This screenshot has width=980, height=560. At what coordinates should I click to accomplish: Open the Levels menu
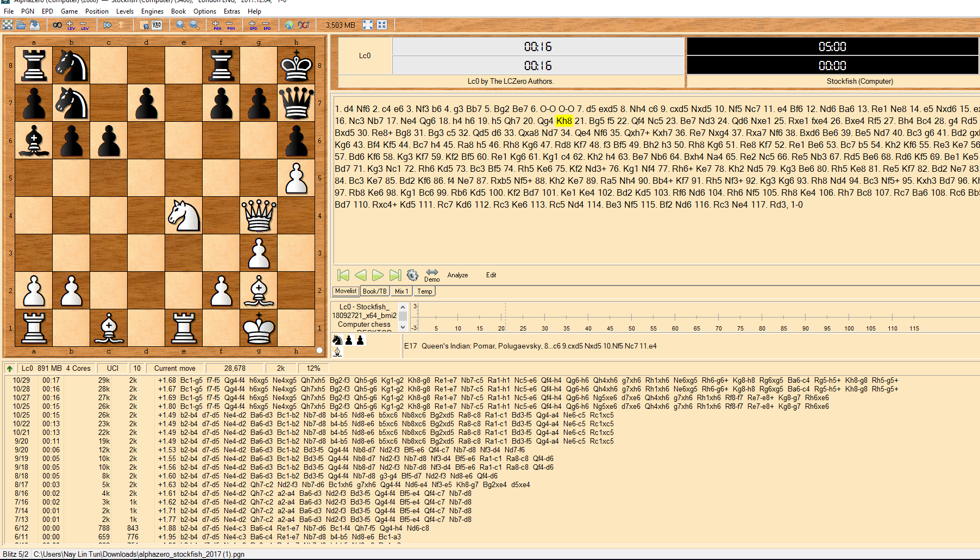point(125,11)
